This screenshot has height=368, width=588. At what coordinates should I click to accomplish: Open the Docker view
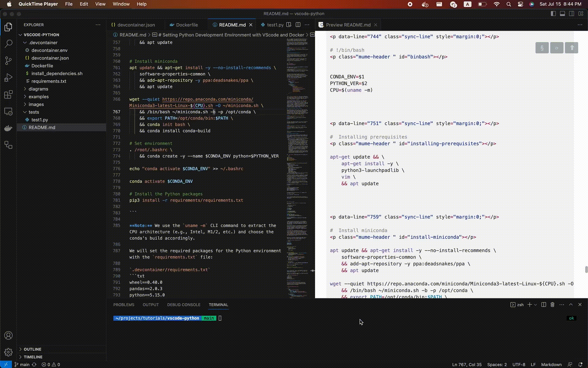click(x=8, y=128)
